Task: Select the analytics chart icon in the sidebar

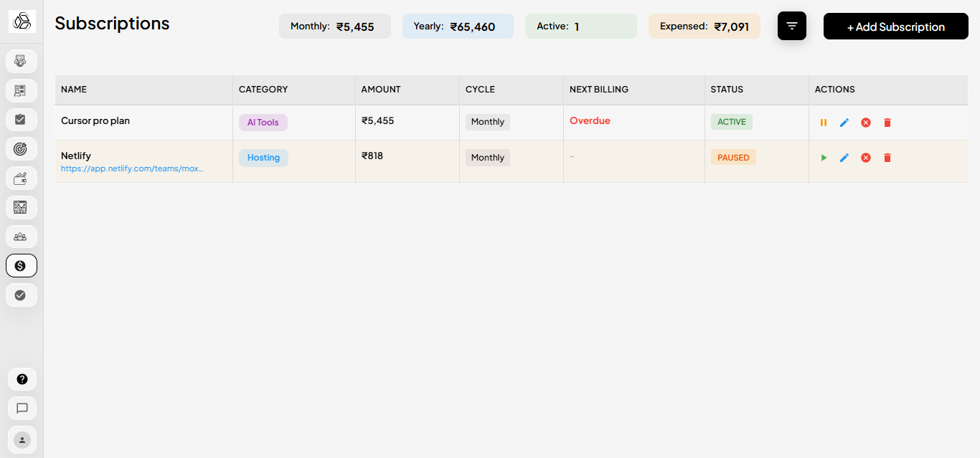Action: coord(22,207)
